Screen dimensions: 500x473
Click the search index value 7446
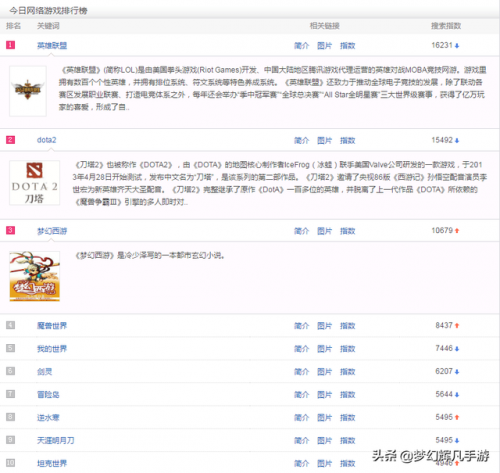tap(444, 348)
